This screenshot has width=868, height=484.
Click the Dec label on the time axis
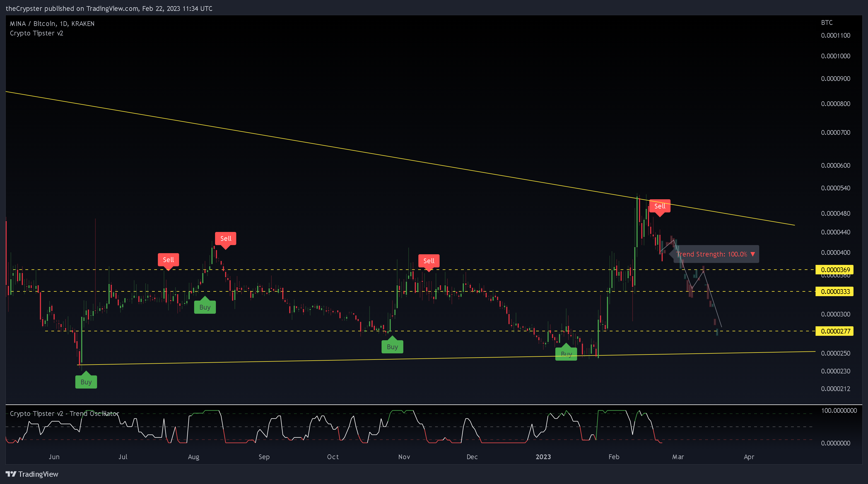coord(472,457)
